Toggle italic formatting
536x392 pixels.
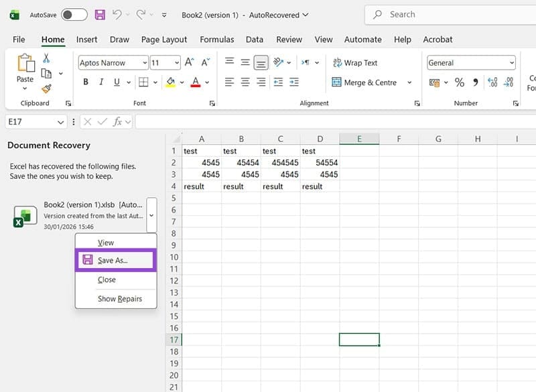click(101, 82)
